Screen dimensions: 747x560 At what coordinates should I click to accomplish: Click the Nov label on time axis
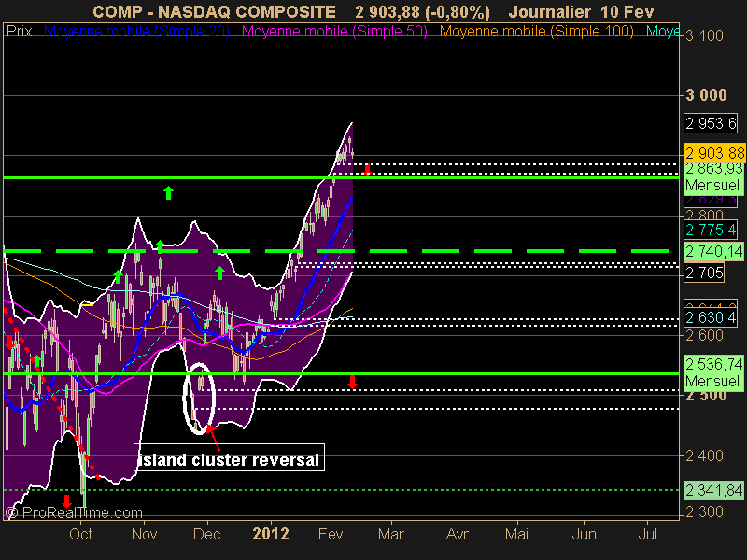[x=145, y=534]
